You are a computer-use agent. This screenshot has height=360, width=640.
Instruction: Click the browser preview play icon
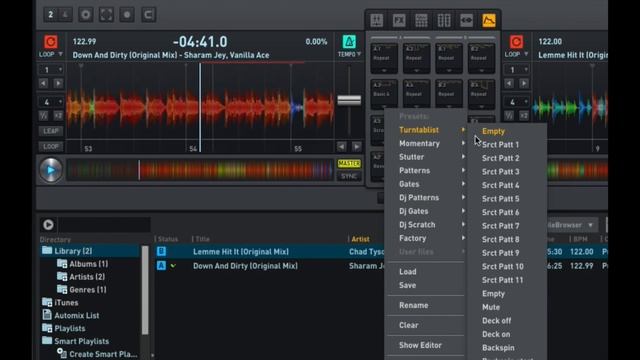click(48, 224)
